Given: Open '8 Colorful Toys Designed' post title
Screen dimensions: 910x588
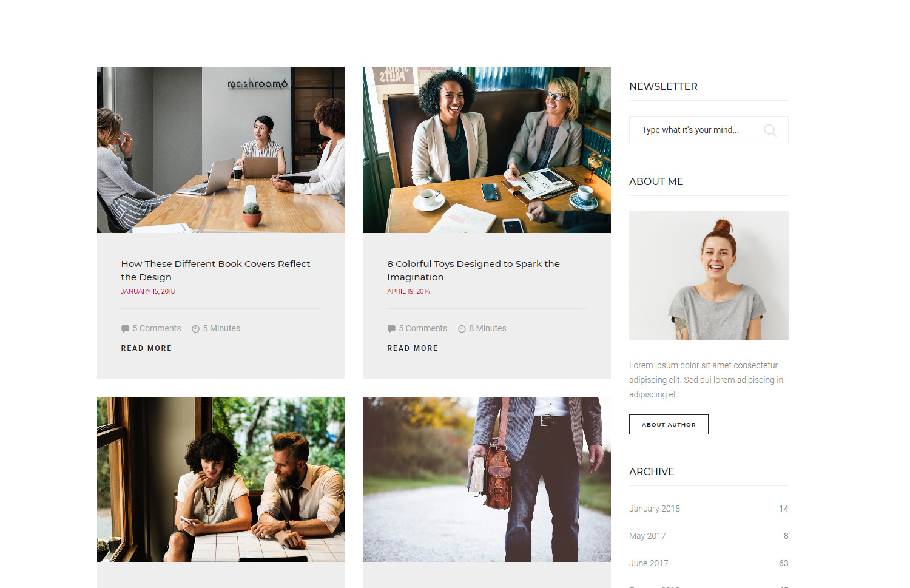Looking at the screenshot, I should (473, 271).
